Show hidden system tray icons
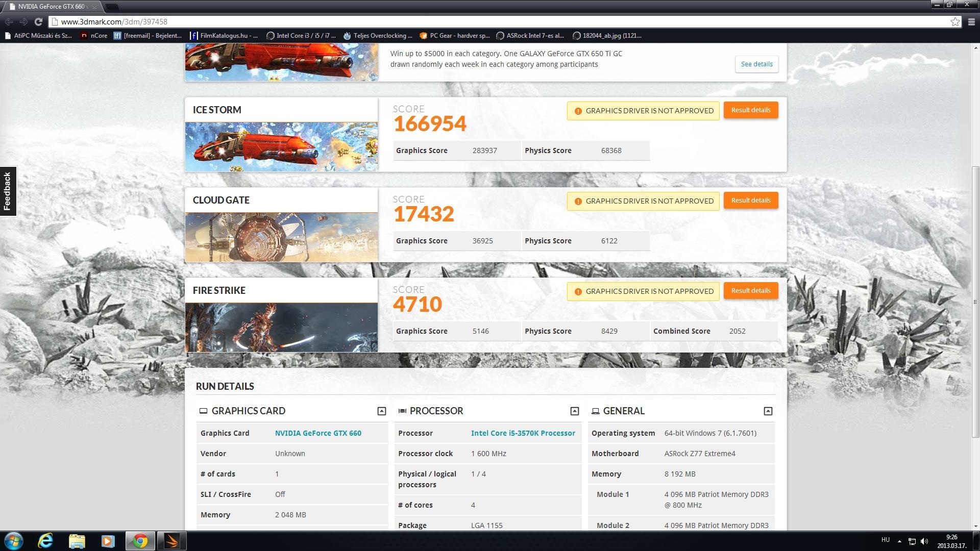The width and height of the screenshot is (980, 551). pyautogui.click(x=899, y=541)
